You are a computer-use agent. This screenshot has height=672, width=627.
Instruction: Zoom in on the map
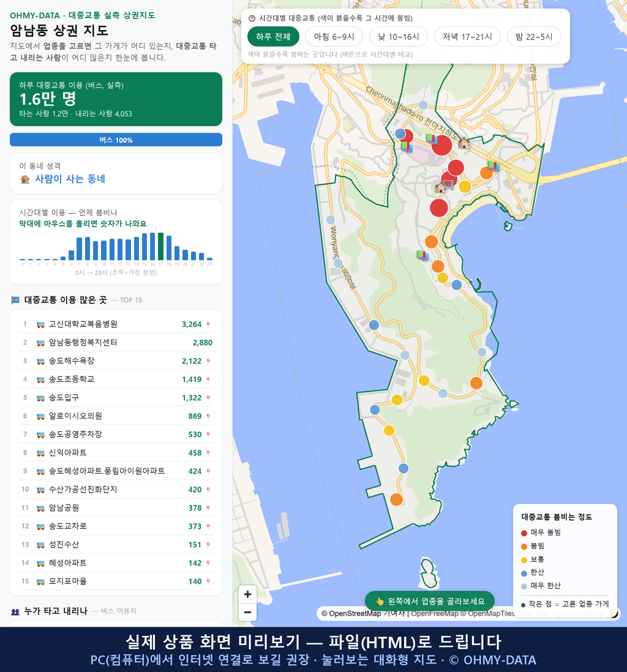tap(247, 594)
